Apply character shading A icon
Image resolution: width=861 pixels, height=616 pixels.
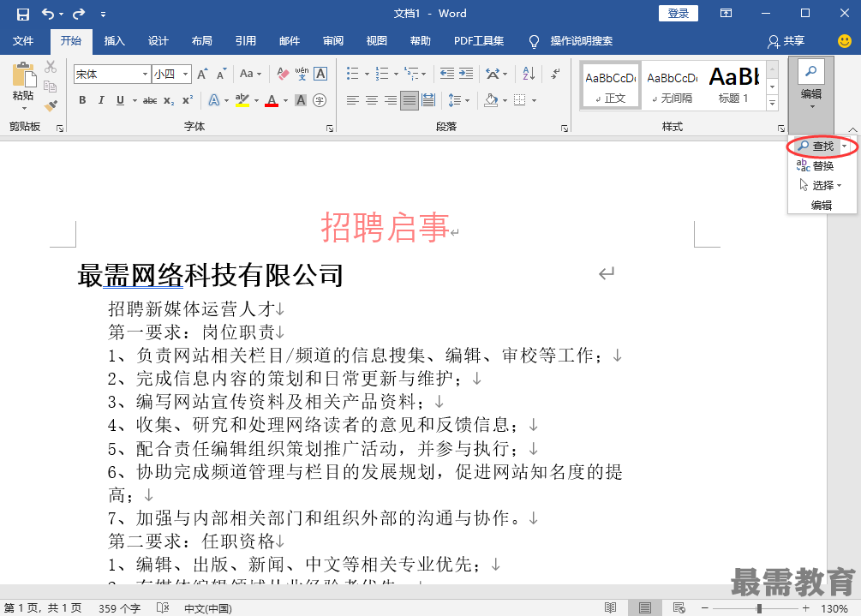[x=301, y=100]
